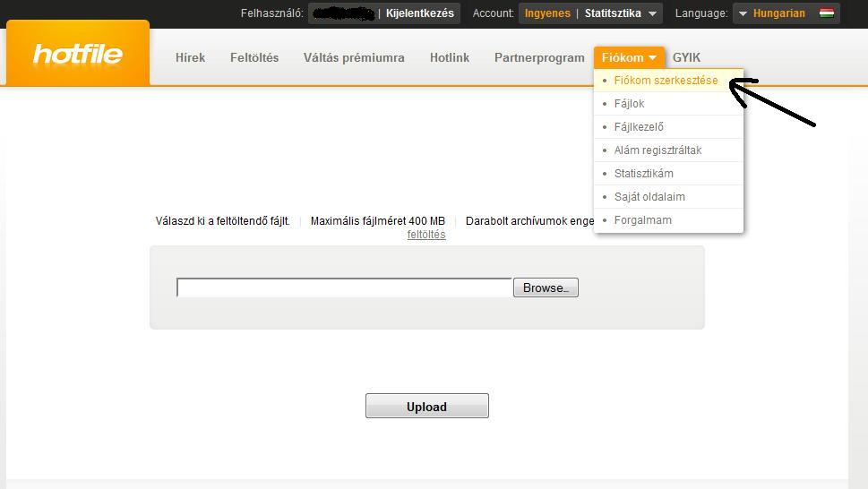The width and height of the screenshot is (868, 489).
Task: Click the 'Válaszd ki a feltöltendő fájlt.' text
Action: point(222,220)
